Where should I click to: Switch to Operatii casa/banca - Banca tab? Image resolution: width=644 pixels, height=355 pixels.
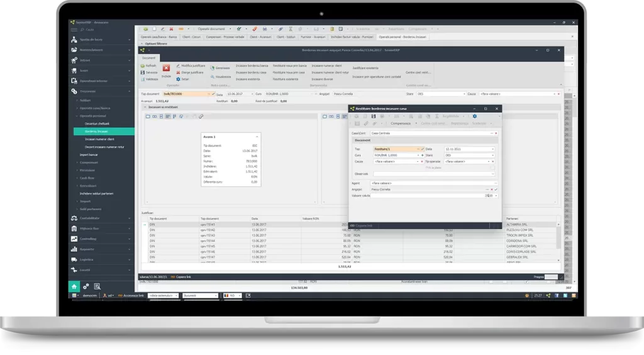pyautogui.click(x=158, y=37)
